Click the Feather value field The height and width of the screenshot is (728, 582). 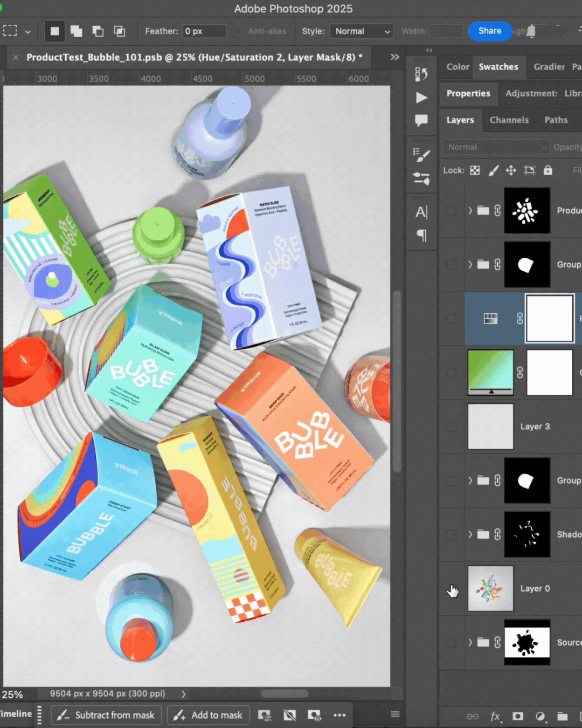[x=204, y=31]
